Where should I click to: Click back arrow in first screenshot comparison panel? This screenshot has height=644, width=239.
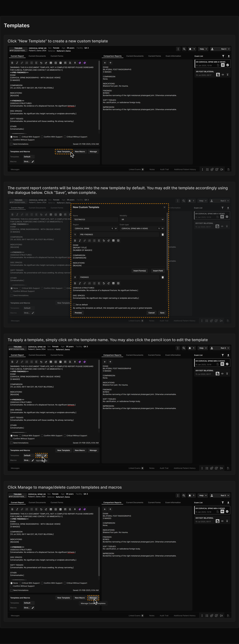(x=105, y=63)
